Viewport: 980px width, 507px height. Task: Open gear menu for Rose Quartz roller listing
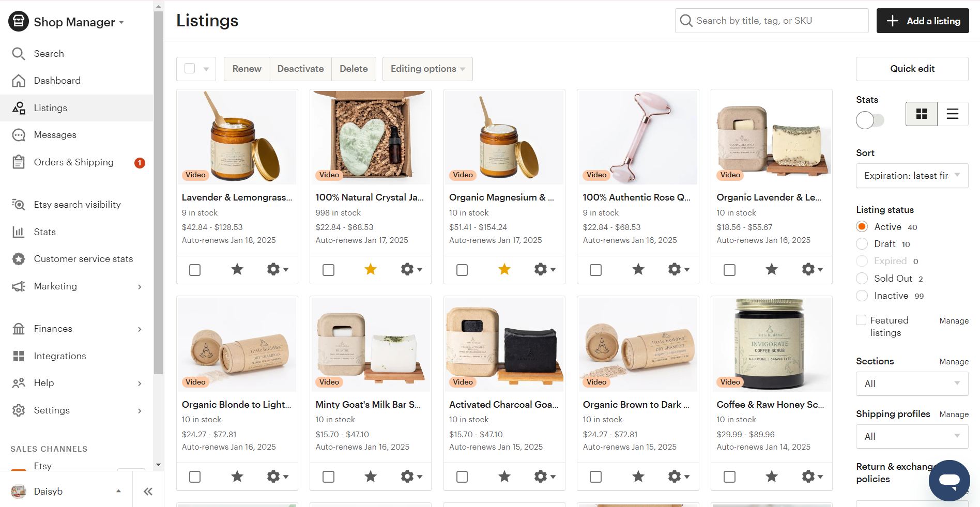click(x=678, y=269)
